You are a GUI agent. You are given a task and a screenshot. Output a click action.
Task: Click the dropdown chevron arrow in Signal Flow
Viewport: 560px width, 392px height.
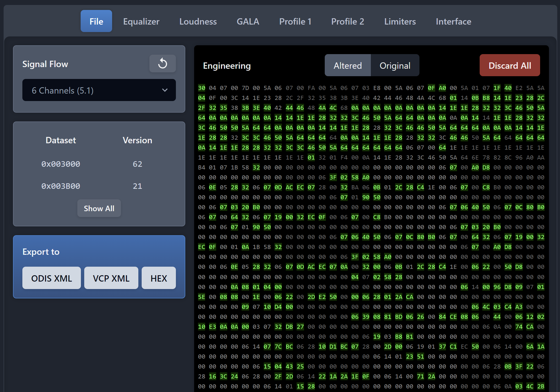coord(165,90)
